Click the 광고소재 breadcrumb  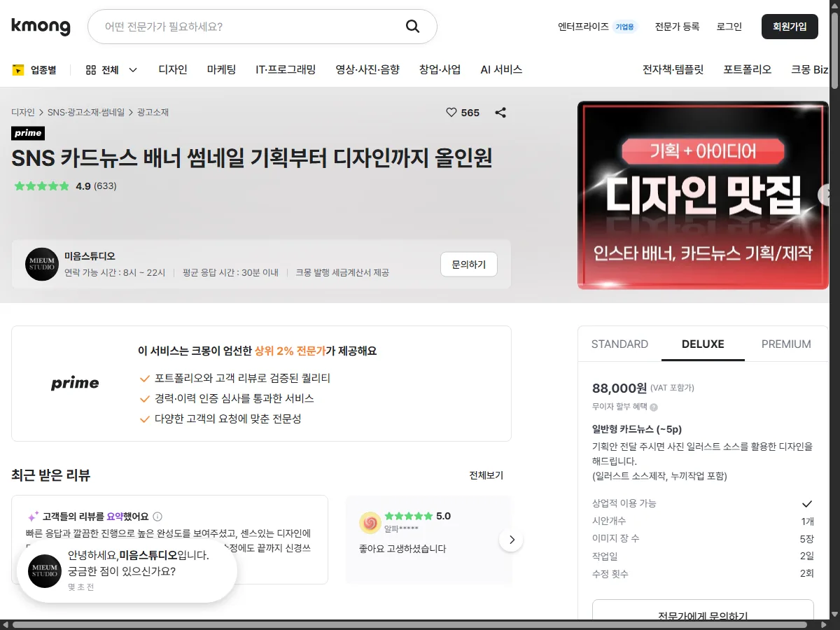(153, 112)
